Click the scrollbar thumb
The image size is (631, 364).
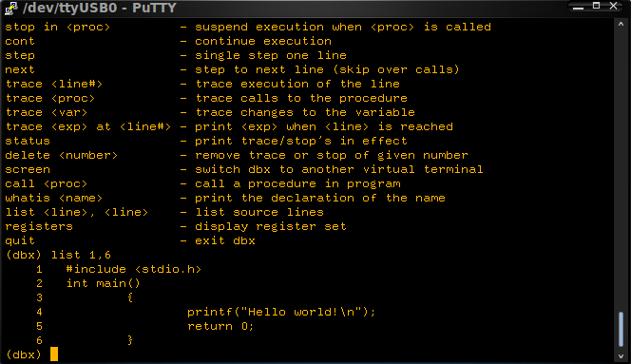pos(621,329)
